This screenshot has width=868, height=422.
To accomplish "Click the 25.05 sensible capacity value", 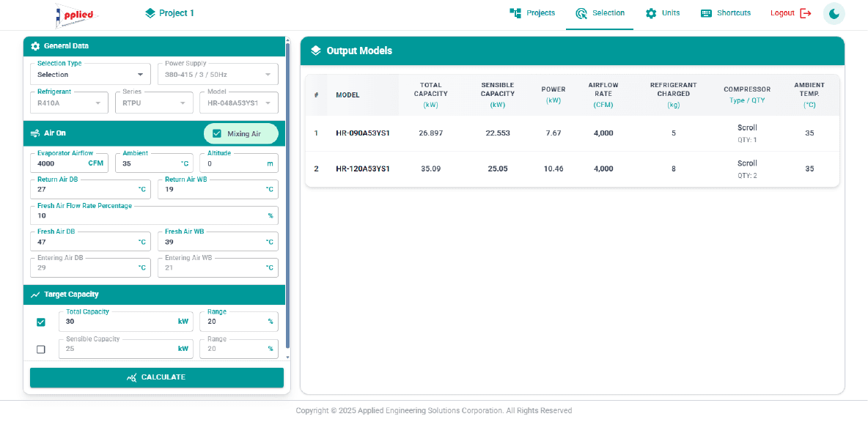I will (x=498, y=169).
